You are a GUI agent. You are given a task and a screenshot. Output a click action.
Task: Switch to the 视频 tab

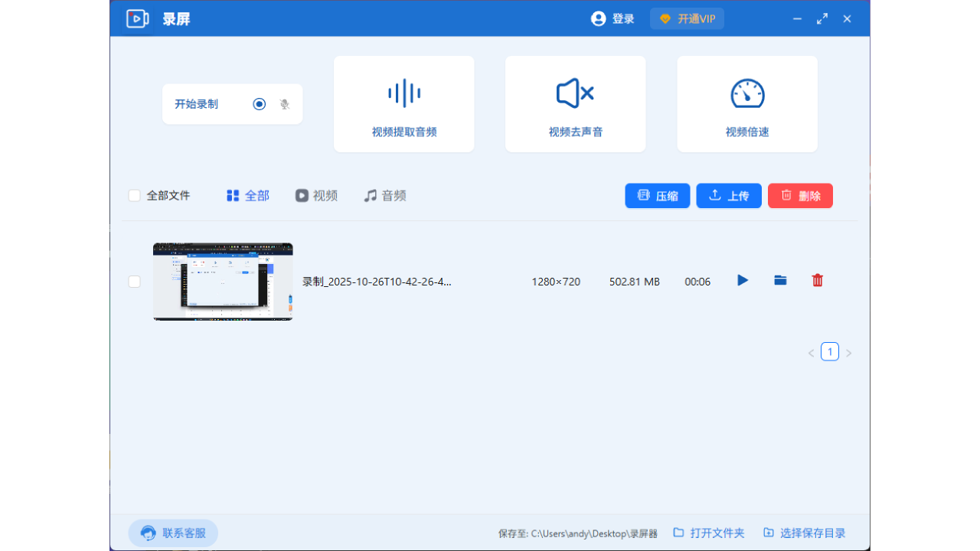click(316, 195)
